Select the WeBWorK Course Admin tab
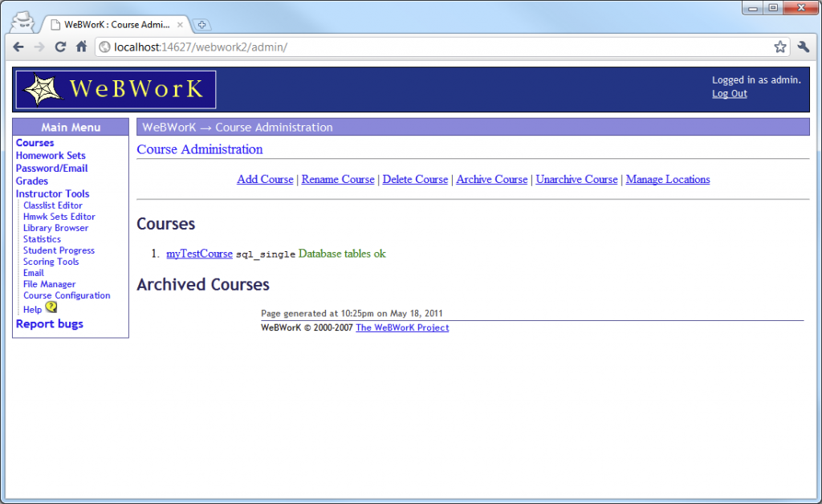822x504 pixels. click(x=104, y=24)
